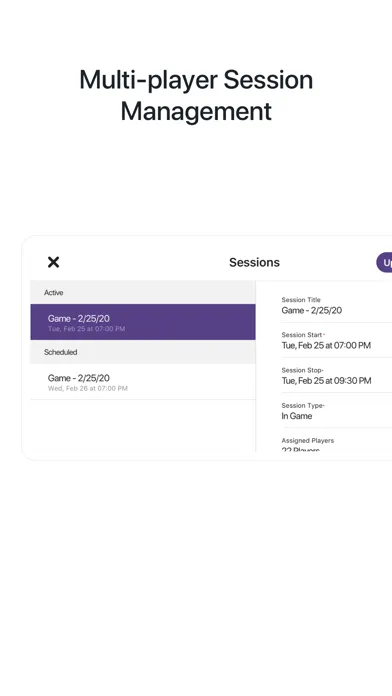Tap the Session Start label
392x696 pixels.
click(302, 335)
